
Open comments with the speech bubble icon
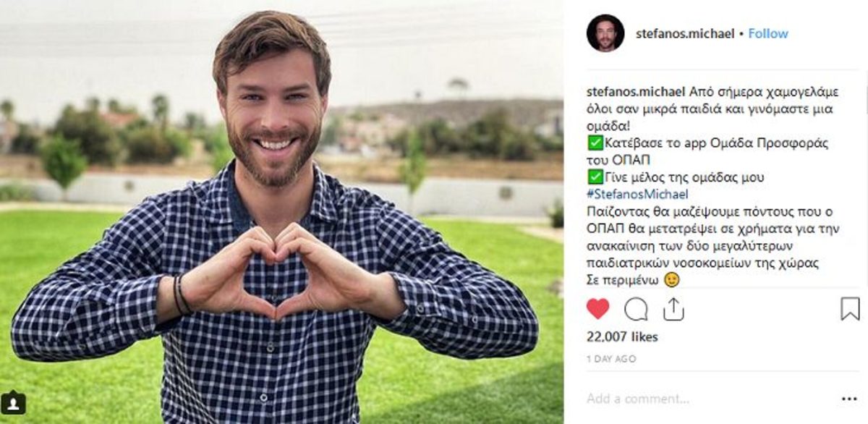click(x=636, y=309)
